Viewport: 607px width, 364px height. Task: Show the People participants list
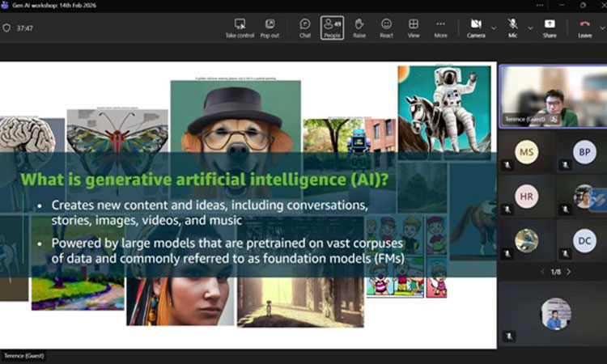click(332, 28)
